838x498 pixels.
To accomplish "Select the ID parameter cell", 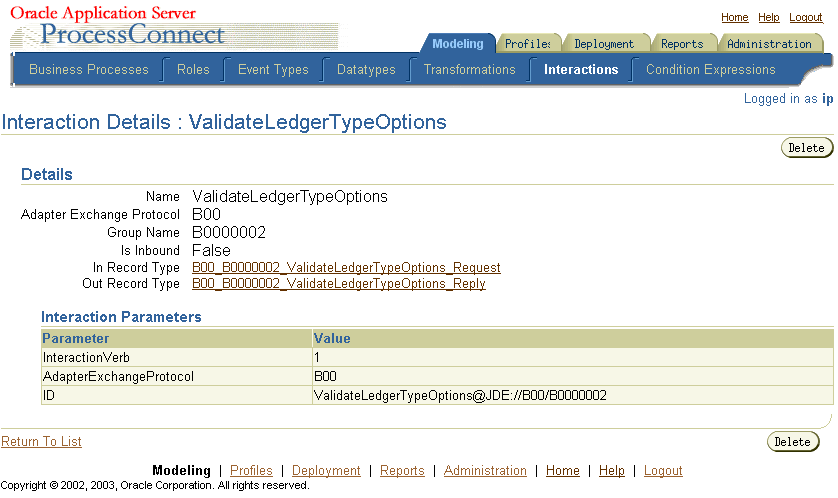I will coord(176,395).
